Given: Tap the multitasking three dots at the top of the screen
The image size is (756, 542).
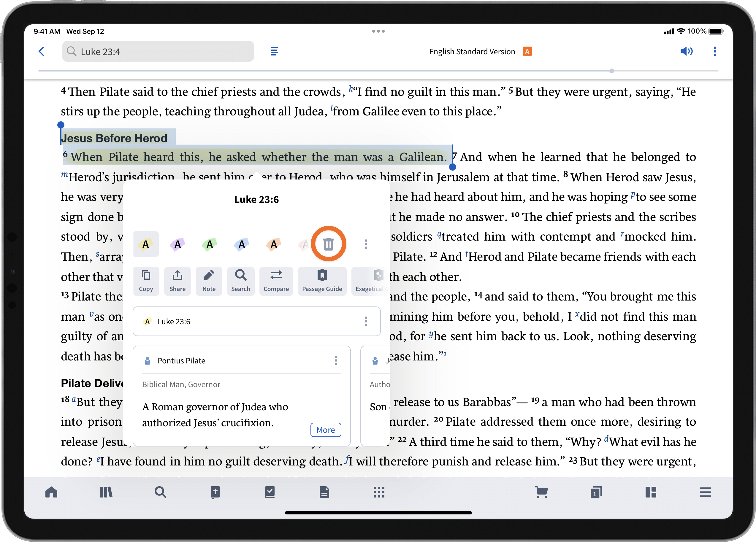Looking at the screenshot, I should (378, 31).
